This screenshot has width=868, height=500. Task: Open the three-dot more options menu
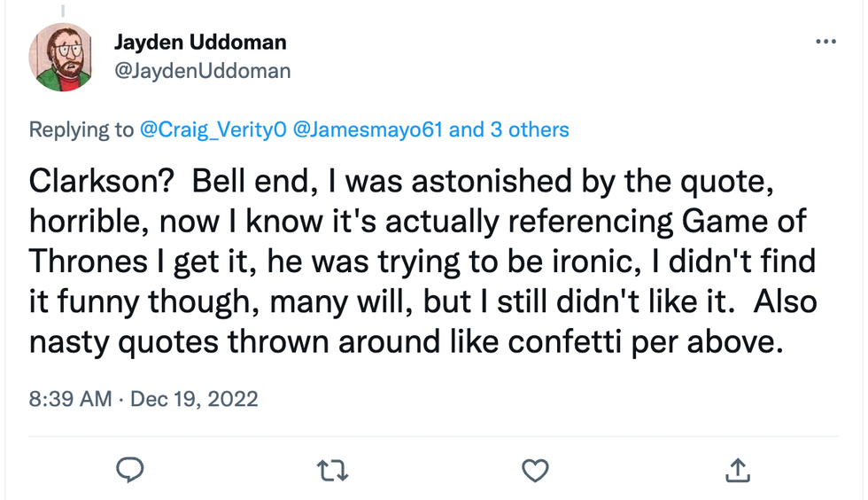[825, 42]
